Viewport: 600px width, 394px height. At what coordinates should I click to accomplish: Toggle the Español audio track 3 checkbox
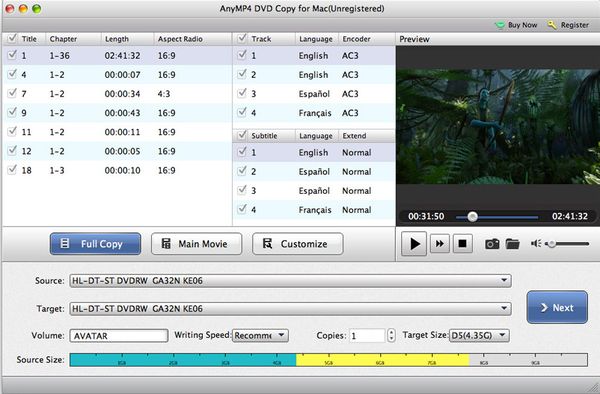[x=242, y=93]
